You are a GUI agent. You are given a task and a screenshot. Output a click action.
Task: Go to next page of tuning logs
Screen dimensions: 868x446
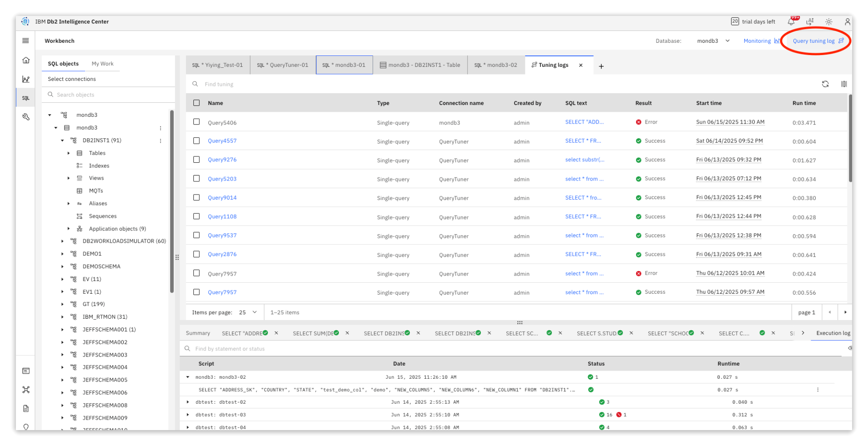pos(845,312)
